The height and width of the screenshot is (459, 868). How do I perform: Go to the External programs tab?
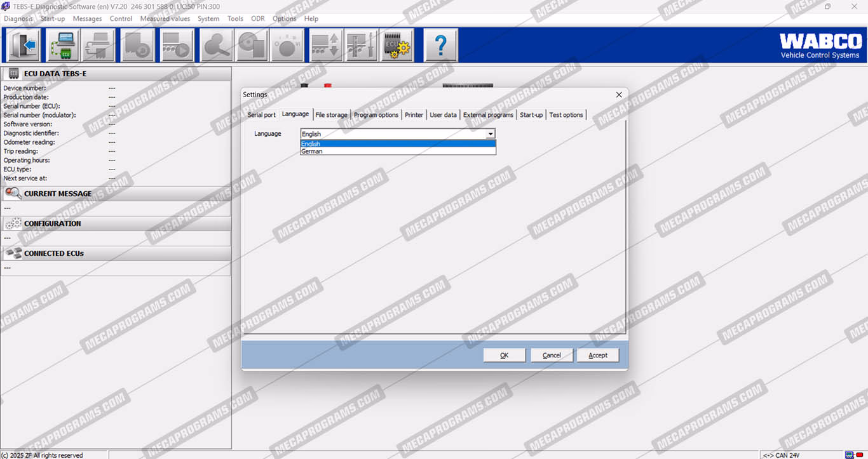[488, 115]
